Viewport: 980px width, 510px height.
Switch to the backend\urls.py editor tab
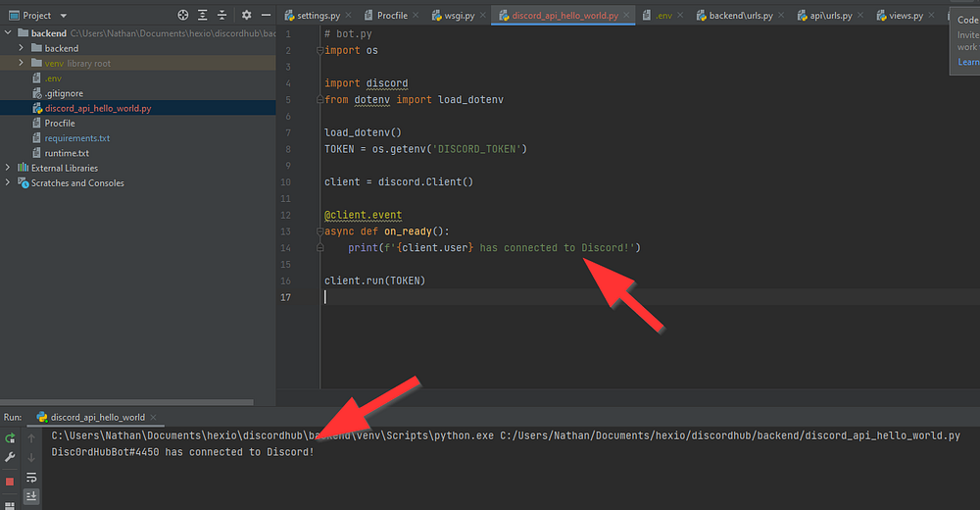click(x=741, y=16)
